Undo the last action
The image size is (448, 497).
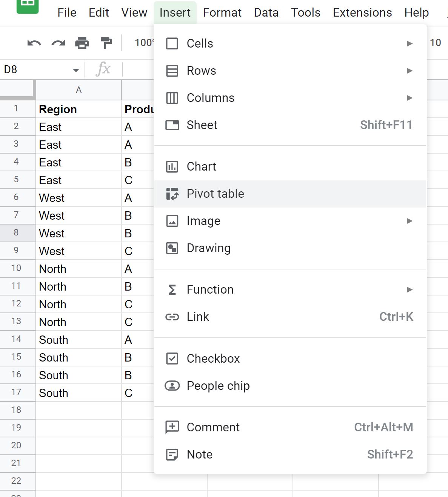[x=34, y=43]
